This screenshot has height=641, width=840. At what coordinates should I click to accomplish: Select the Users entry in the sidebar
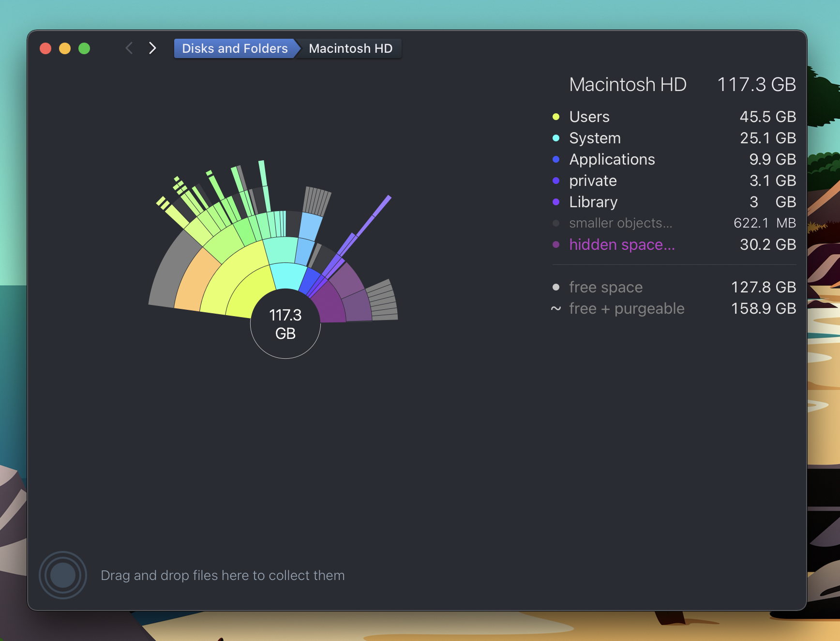[x=589, y=117]
